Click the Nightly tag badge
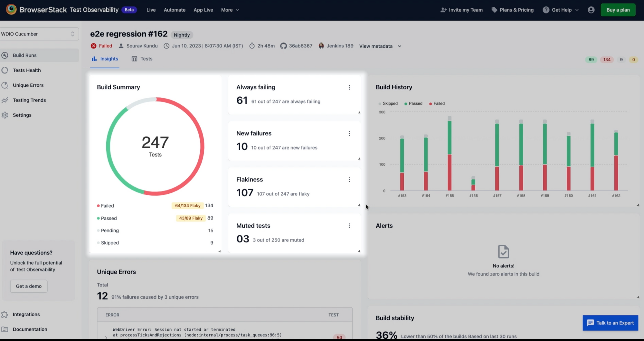Screen dimensions: 644x341 click(x=182, y=35)
